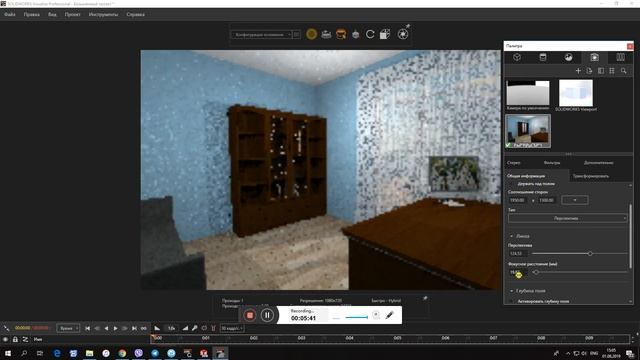Click the focal length slider handle
640x360 pixels.
536,272
